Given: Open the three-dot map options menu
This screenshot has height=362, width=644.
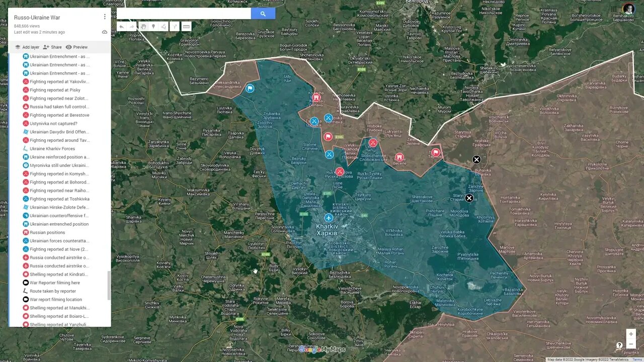Looking at the screenshot, I should 105,17.
